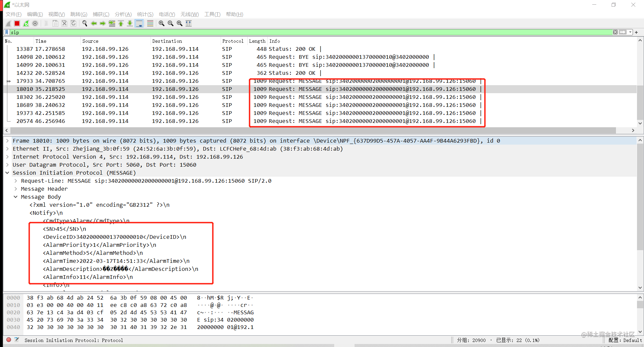Screen dimensions: 644x347
Task: Open the 捕获(C) menu
Action: (x=101, y=14)
